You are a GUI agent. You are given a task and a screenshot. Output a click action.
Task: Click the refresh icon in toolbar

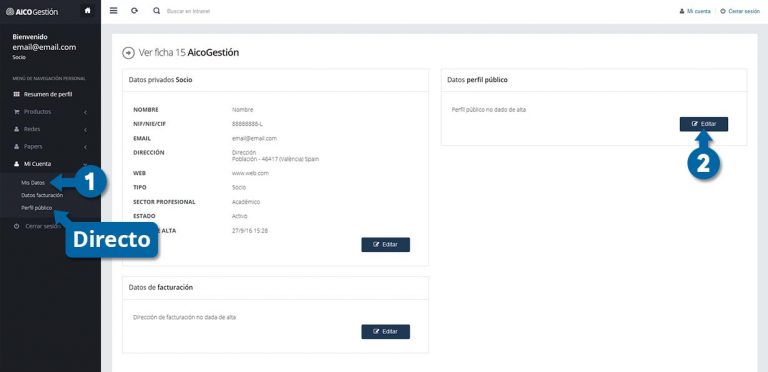pyautogui.click(x=134, y=11)
